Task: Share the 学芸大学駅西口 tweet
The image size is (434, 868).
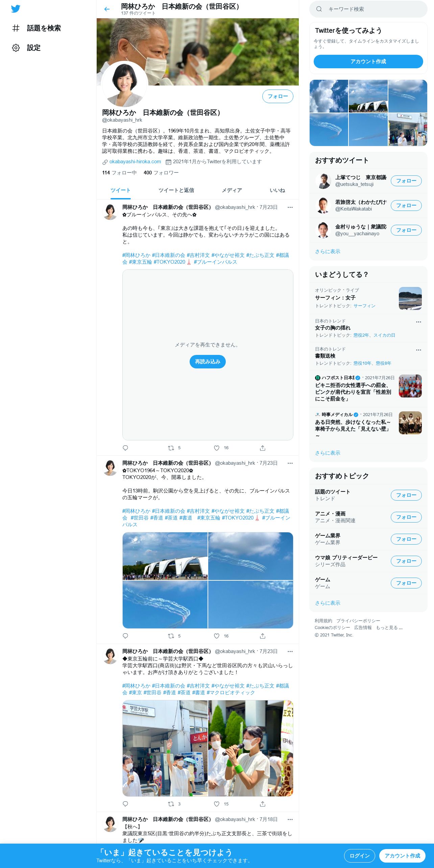Action: (263, 804)
